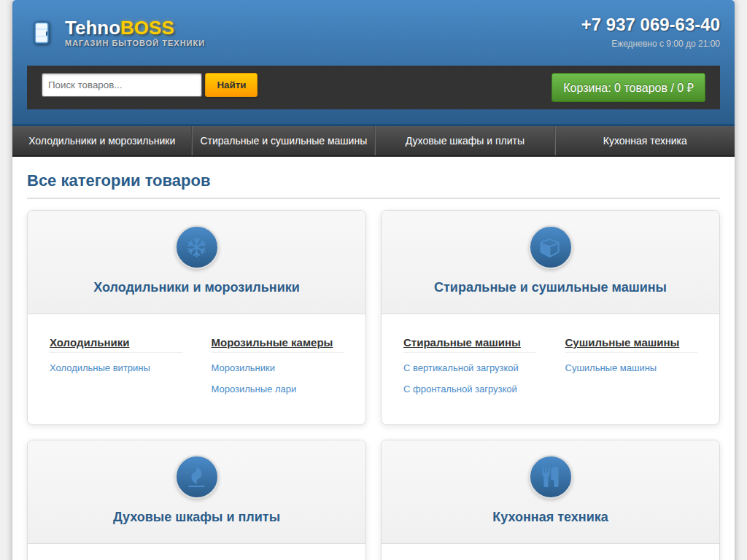Click the TehnoBOSS refrigerator logo icon
Viewport: 747px width, 560px height.
42,33
